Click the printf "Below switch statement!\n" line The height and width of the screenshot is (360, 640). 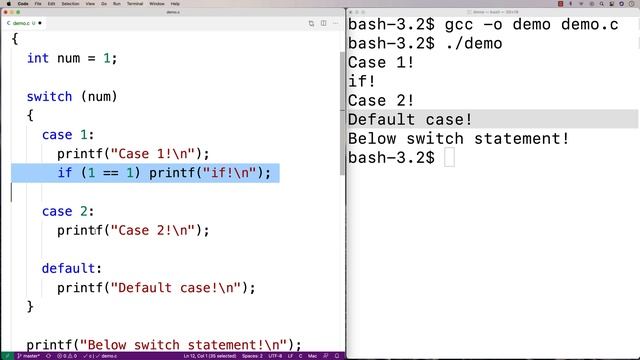click(164, 345)
